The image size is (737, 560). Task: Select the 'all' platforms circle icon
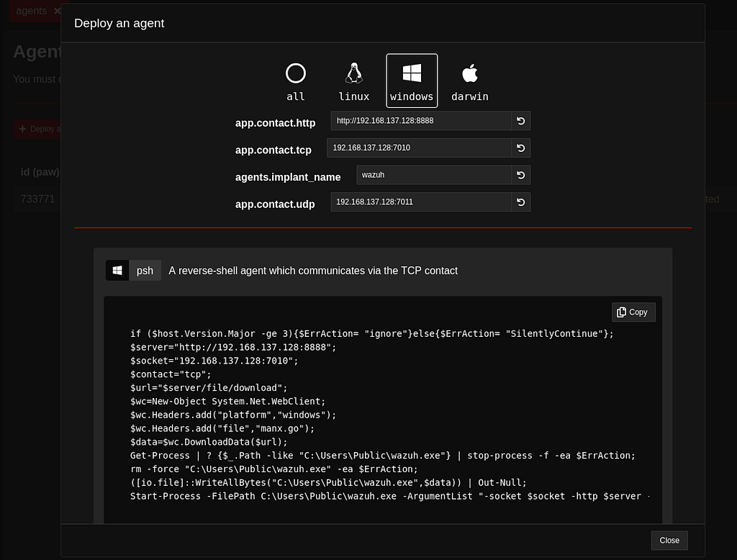pos(296,73)
